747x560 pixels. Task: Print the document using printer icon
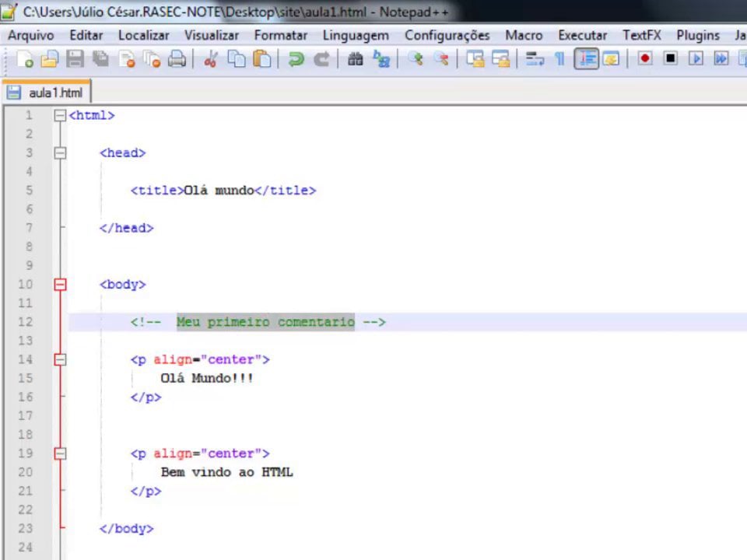tap(177, 60)
